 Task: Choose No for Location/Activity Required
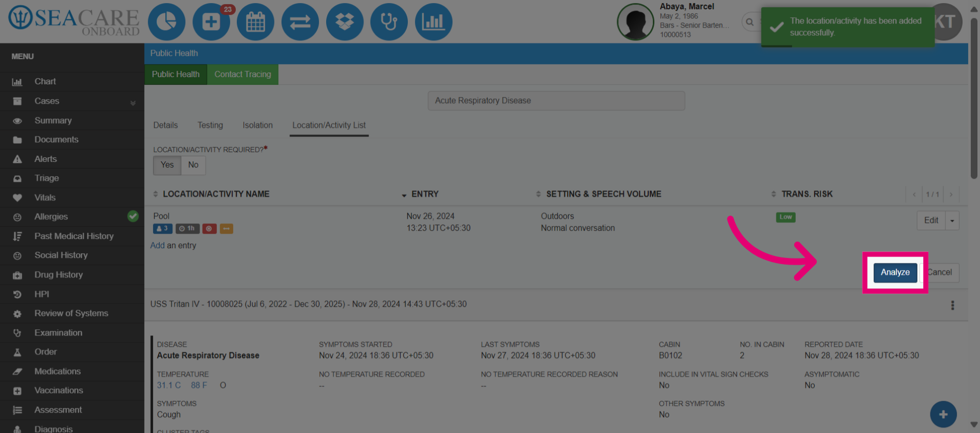[x=193, y=165]
